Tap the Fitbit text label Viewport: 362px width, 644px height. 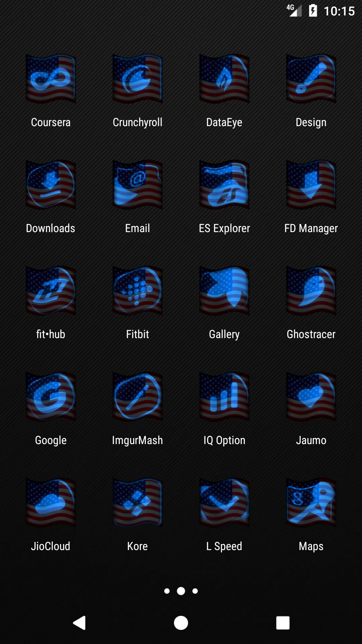tap(137, 334)
